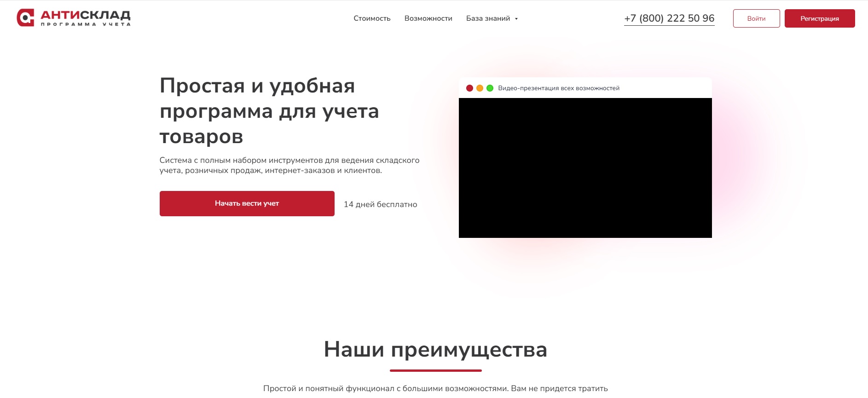The height and width of the screenshot is (398, 868).
Task: Click the green dot on the video window
Action: pos(490,88)
